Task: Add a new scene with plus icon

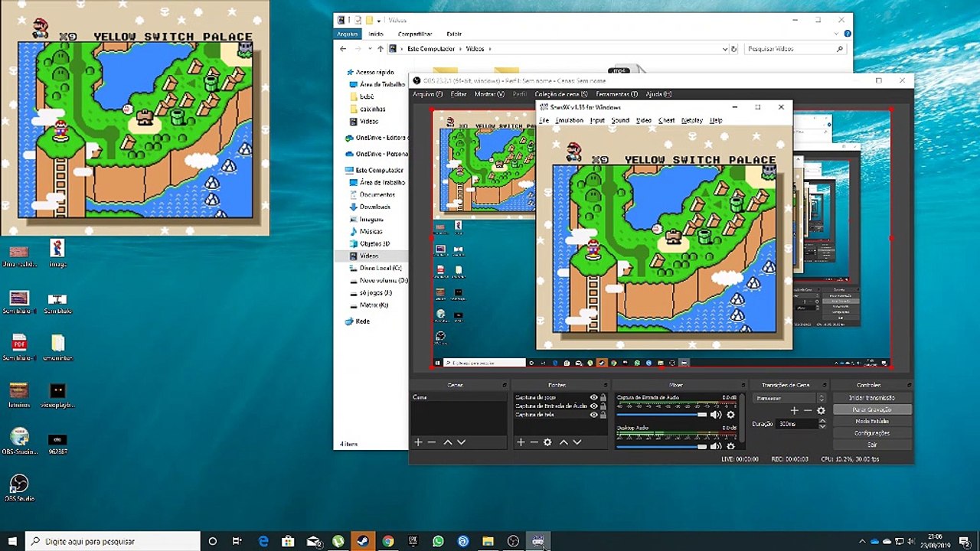Action: 418,442
